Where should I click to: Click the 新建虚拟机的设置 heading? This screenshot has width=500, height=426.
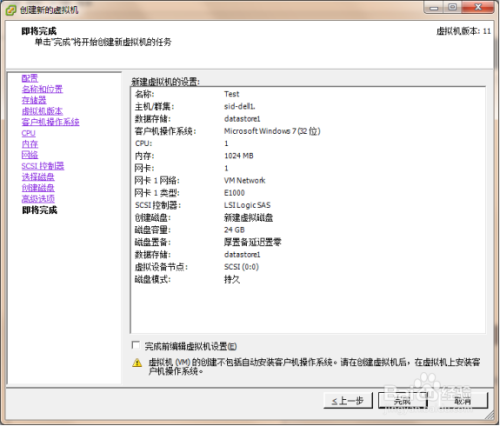[165, 82]
